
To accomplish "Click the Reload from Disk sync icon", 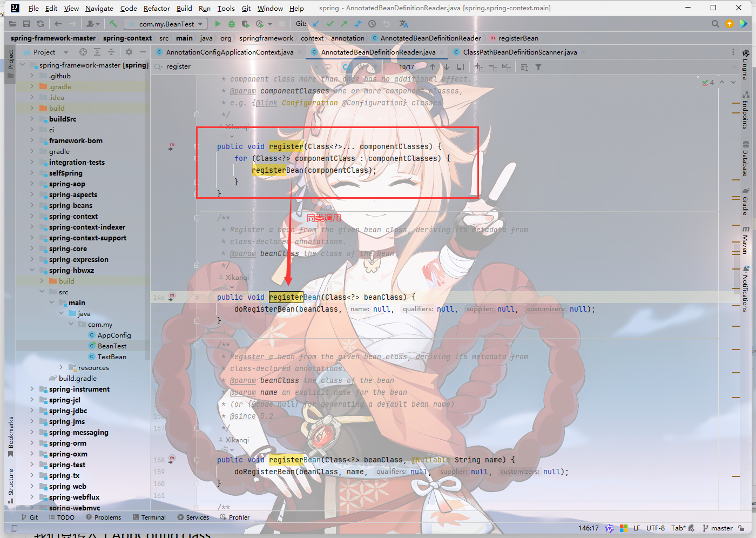I will point(40,24).
